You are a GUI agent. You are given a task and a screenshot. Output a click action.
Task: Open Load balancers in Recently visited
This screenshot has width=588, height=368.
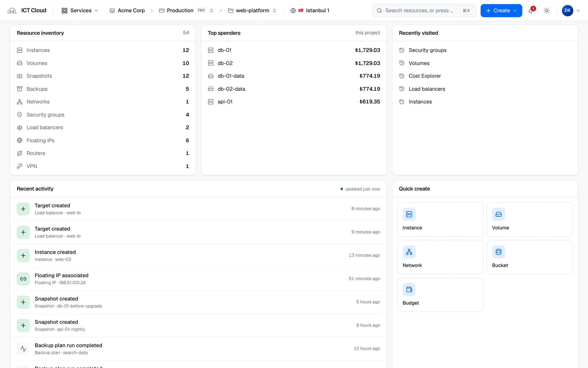[x=485, y=89]
